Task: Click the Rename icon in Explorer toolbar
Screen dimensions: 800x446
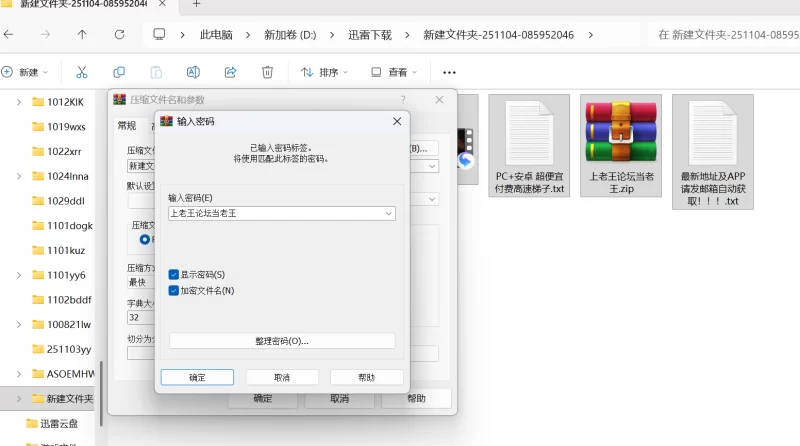Action: coord(193,72)
